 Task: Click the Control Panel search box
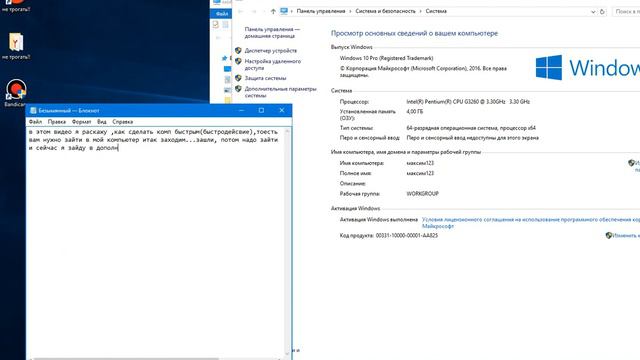[x=626, y=12]
